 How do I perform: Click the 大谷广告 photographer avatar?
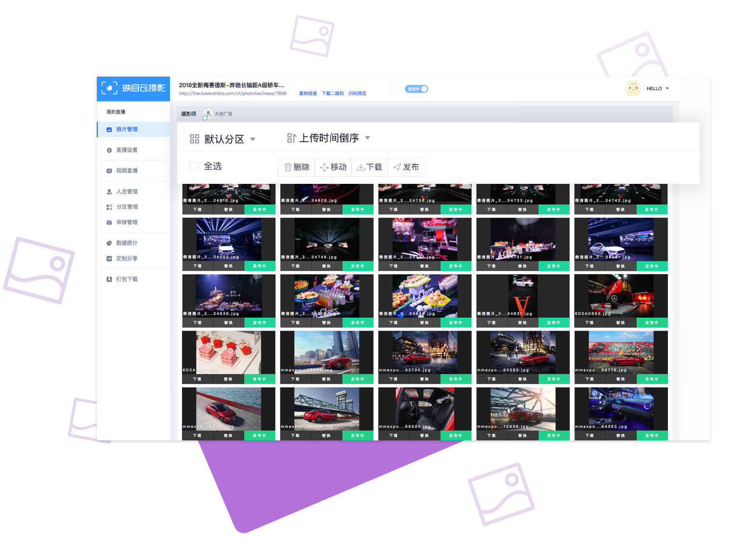click(x=208, y=114)
